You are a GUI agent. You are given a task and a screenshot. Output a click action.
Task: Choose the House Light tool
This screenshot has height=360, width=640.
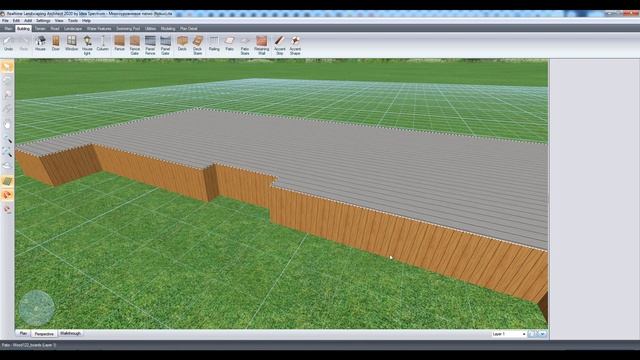87,45
